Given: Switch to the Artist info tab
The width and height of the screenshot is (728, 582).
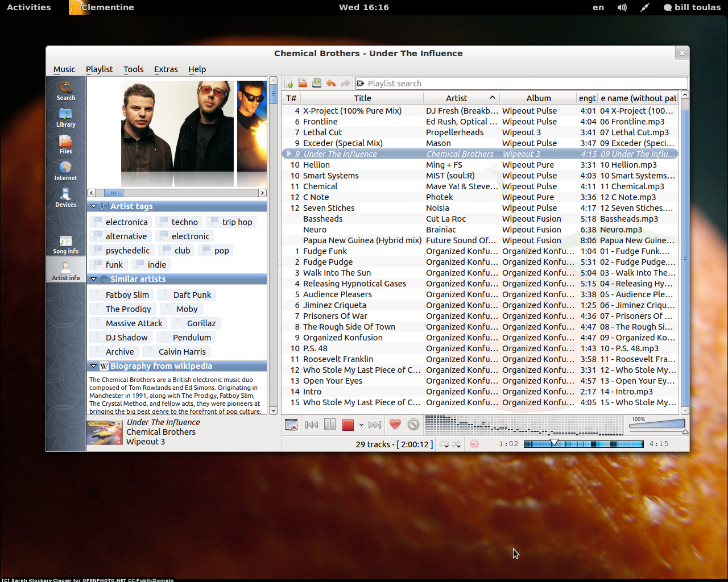Looking at the screenshot, I should [x=66, y=270].
